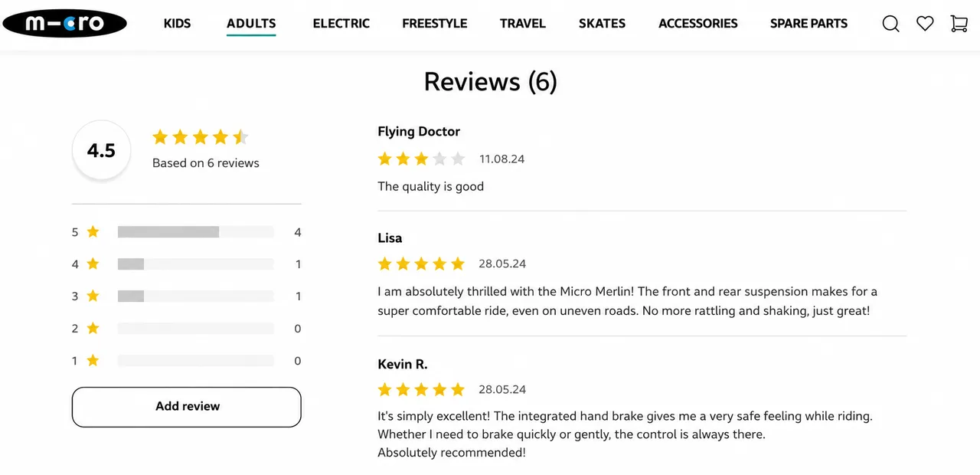Open the ADULTS menu
The image size is (980, 475).
point(251,24)
